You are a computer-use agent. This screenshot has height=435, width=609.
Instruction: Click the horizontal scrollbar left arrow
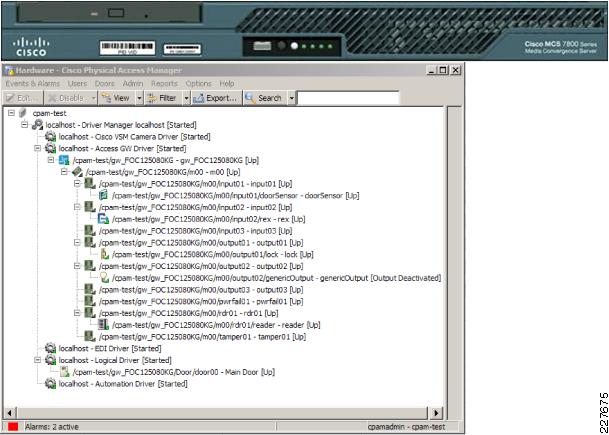coord(9,412)
